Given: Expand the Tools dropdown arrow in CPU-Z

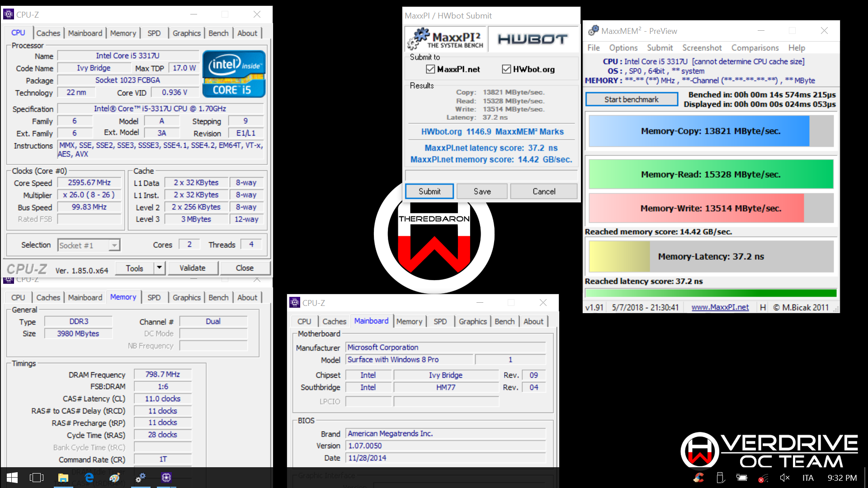Looking at the screenshot, I should coord(159,268).
